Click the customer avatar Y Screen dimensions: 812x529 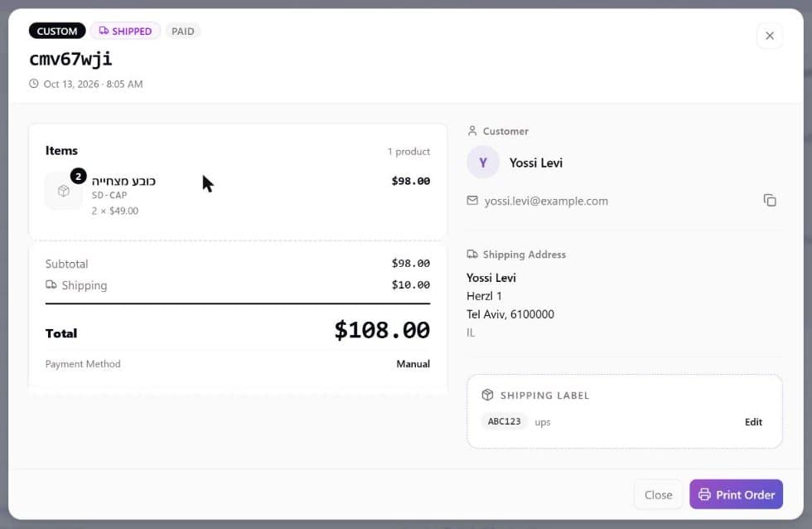[x=482, y=163]
